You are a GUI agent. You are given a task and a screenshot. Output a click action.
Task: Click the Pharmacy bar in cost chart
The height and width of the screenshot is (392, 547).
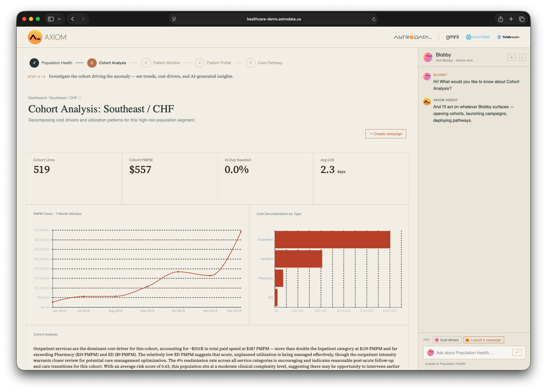279,278
